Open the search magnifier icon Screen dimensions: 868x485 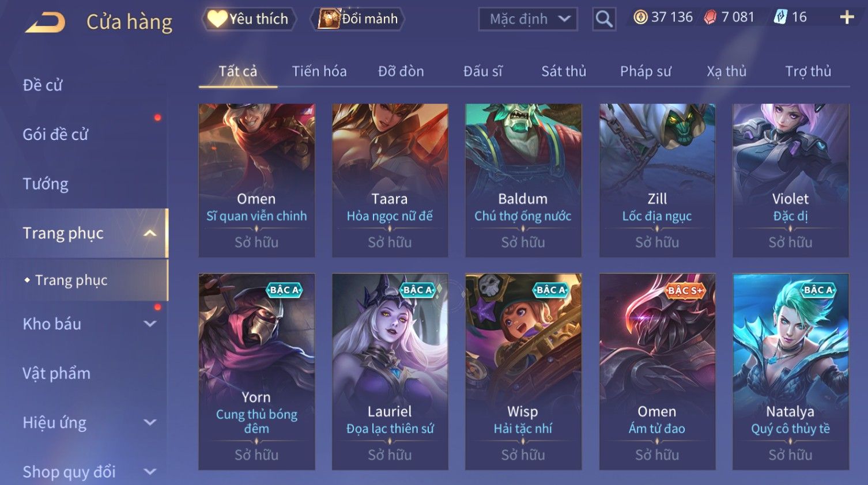(604, 19)
